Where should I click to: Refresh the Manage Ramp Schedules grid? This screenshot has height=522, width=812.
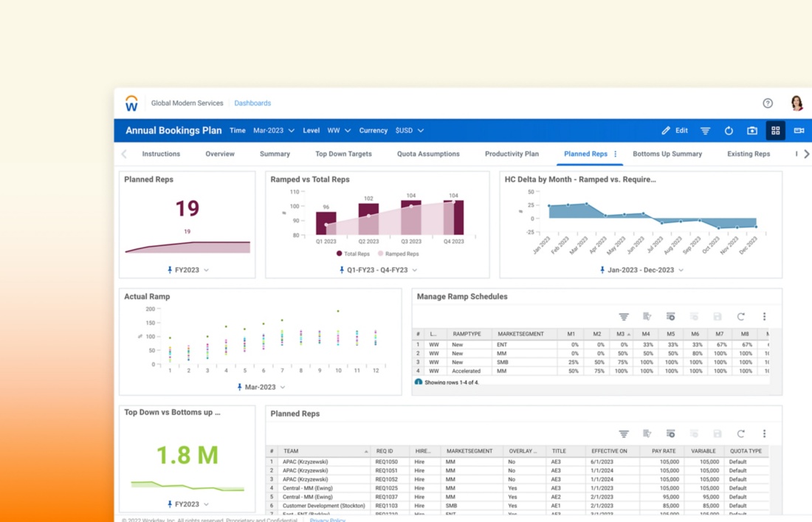740,317
